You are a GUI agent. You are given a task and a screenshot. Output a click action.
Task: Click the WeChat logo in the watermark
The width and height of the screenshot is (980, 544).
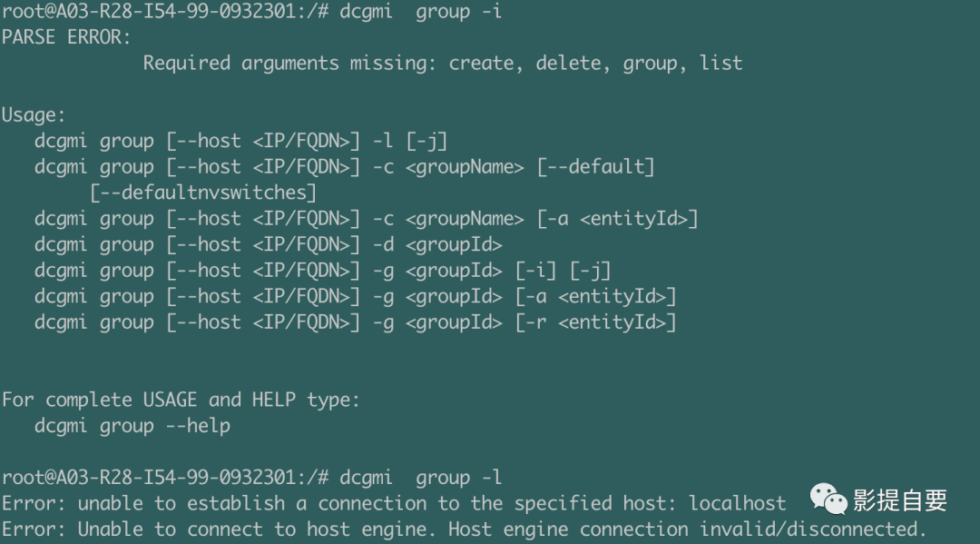(828, 498)
